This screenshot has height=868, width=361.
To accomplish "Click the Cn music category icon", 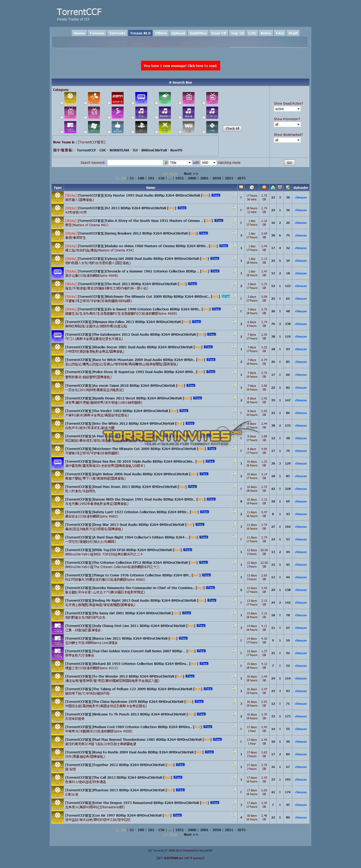I will pyautogui.click(x=141, y=112).
